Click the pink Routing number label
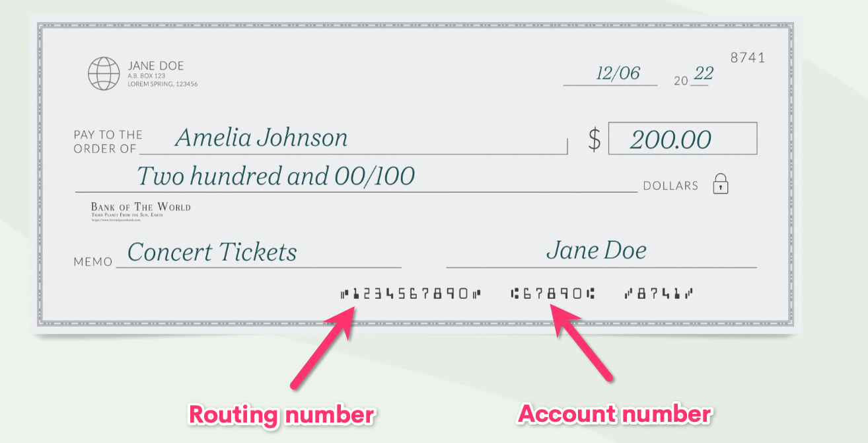 coord(282,415)
